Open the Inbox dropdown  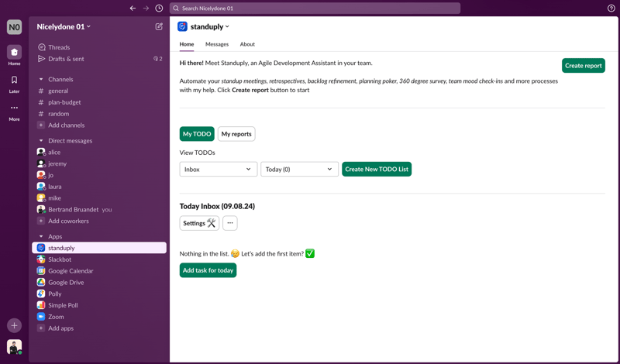pos(219,169)
